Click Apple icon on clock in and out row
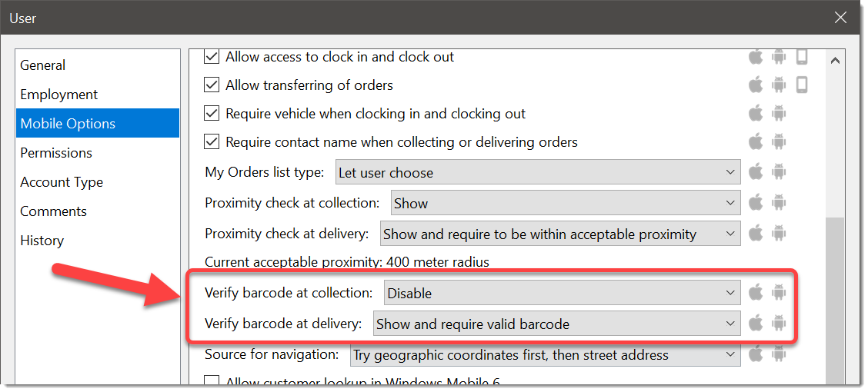 pos(756,56)
